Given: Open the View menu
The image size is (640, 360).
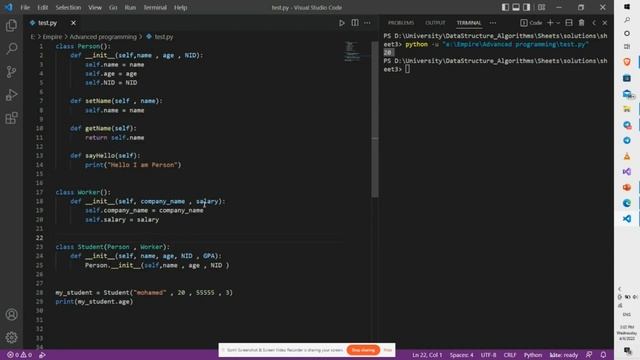Looking at the screenshot, I should tap(95, 7).
